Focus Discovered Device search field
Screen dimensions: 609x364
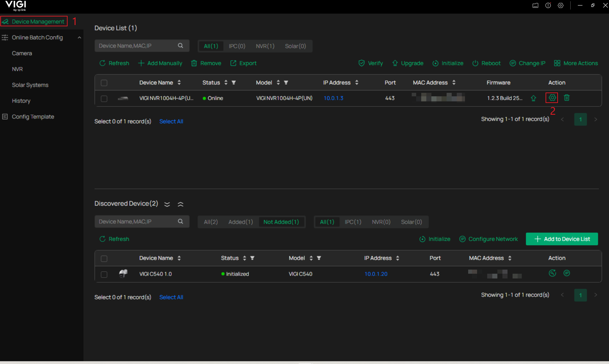click(x=142, y=221)
